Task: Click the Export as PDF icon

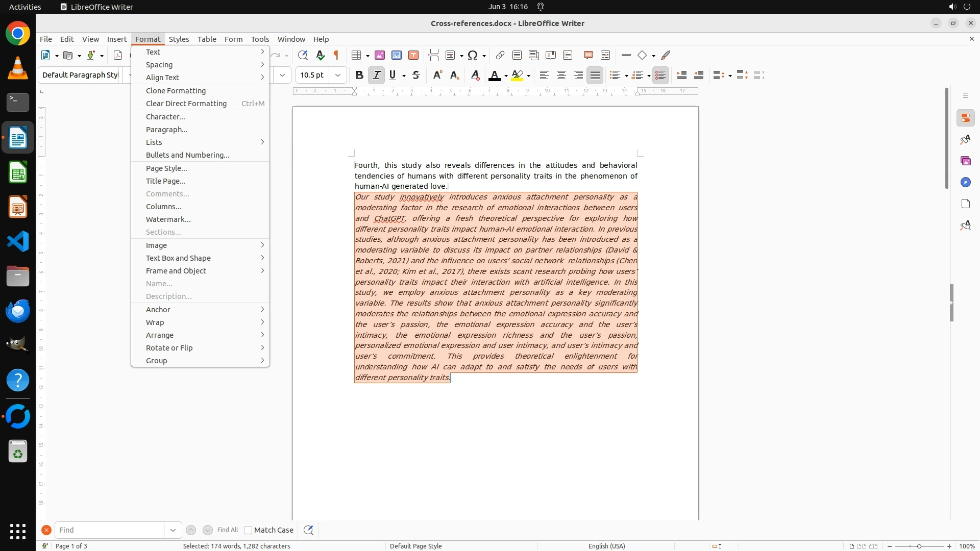Action: 118,55
